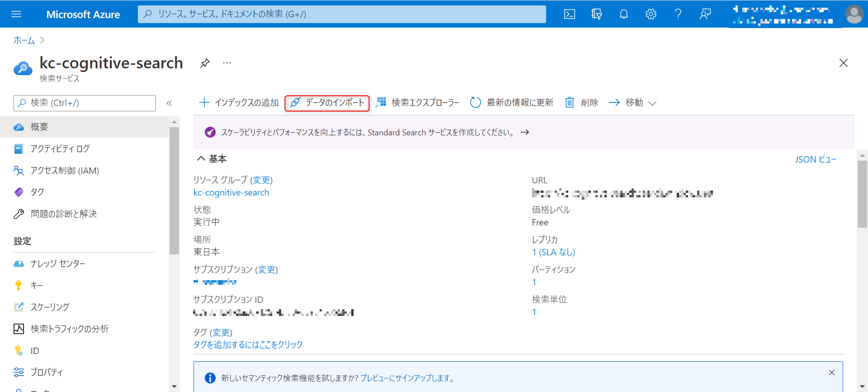Click the rocket icon in scalability banner
The height and width of the screenshot is (392, 868).
point(210,132)
